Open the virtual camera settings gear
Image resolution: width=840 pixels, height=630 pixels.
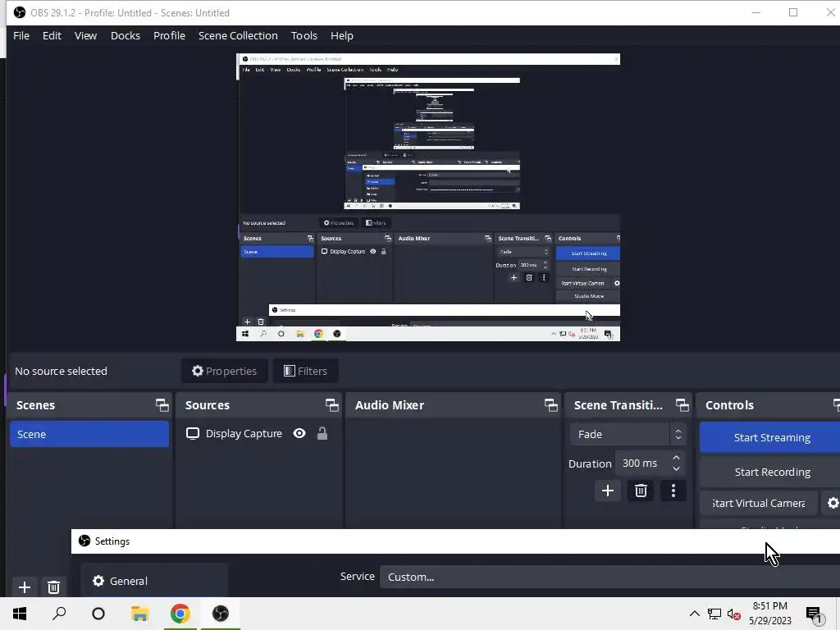(x=833, y=503)
